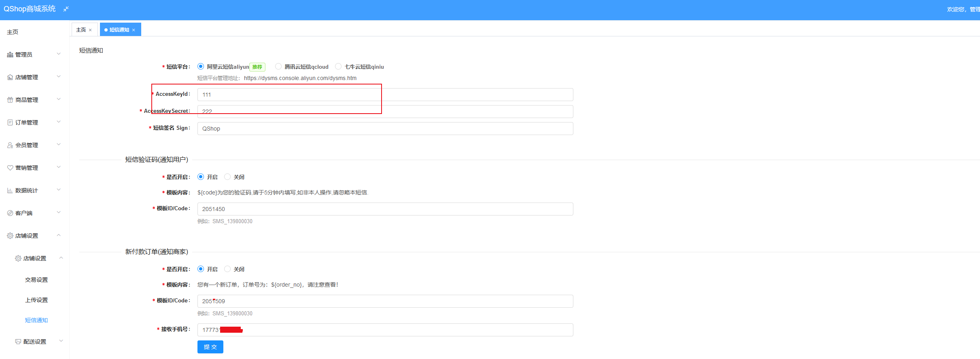
Task: Open the aliyun dysms console URL link
Action: (300, 78)
